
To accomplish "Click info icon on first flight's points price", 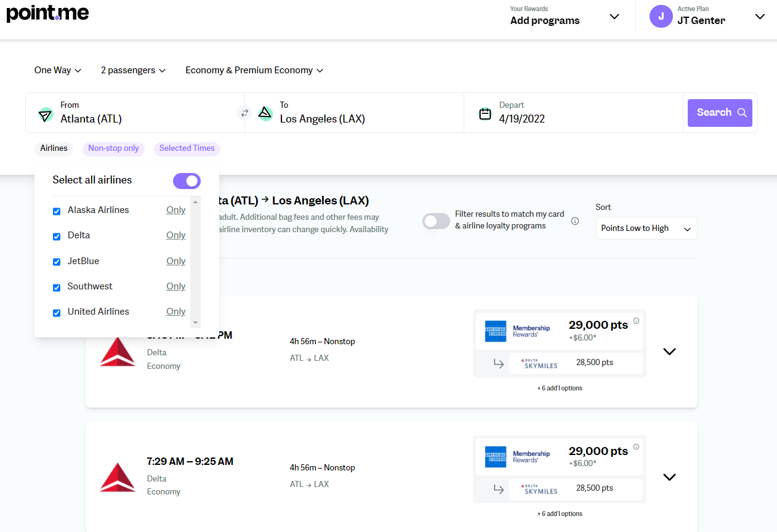I will (636, 321).
